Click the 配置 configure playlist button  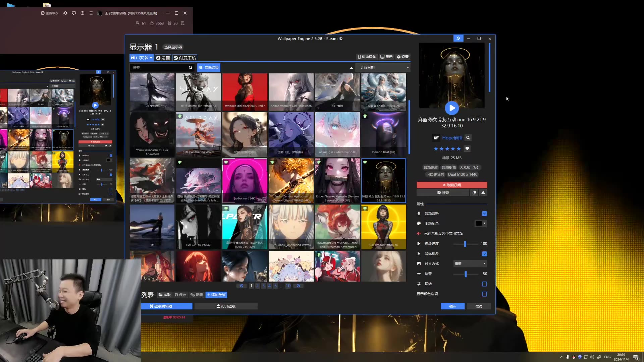point(197,295)
